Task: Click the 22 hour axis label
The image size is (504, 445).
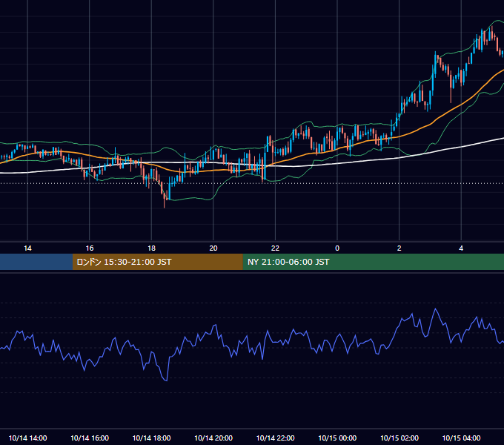Action: point(275,248)
